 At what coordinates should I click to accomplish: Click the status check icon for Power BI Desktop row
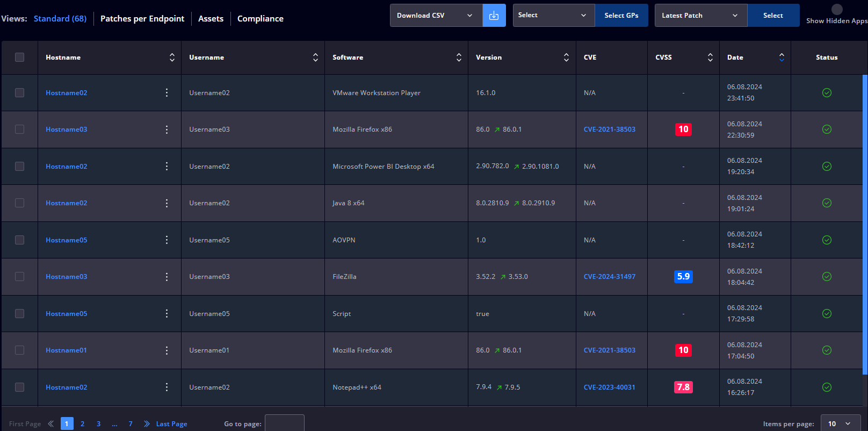pos(827,166)
